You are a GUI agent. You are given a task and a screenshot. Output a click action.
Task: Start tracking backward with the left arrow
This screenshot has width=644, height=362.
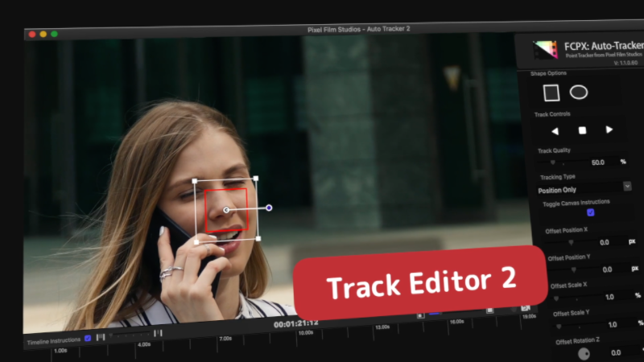click(x=555, y=131)
